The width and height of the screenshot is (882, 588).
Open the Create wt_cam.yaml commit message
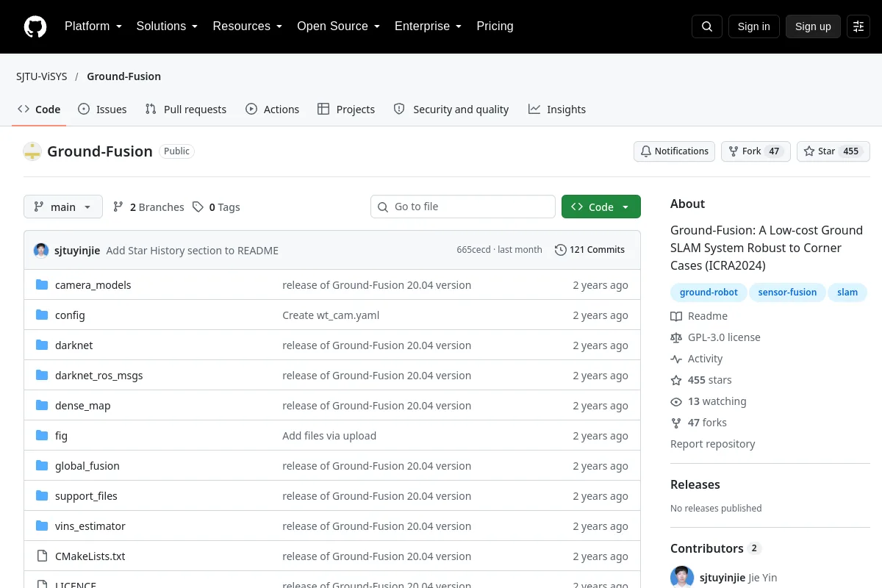click(331, 315)
